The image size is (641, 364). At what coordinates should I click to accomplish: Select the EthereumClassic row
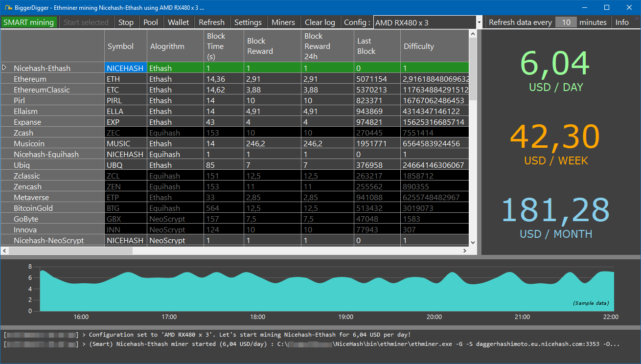235,90
